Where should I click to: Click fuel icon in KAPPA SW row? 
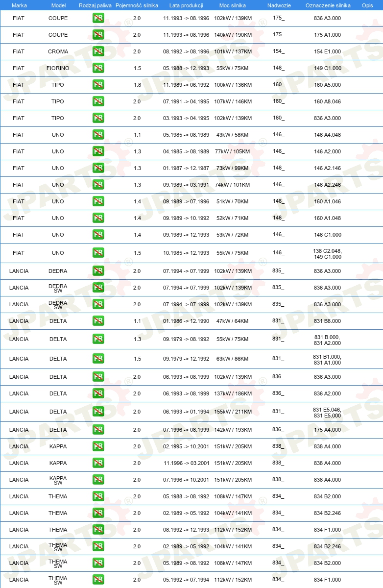tap(98, 480)
